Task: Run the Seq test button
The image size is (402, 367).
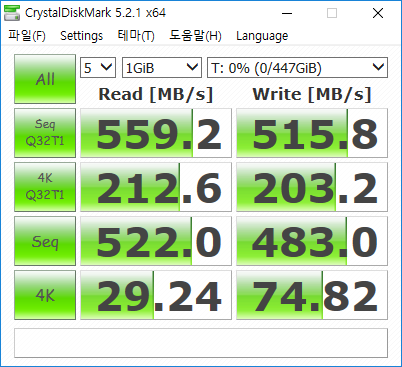Action: point(45,241)
